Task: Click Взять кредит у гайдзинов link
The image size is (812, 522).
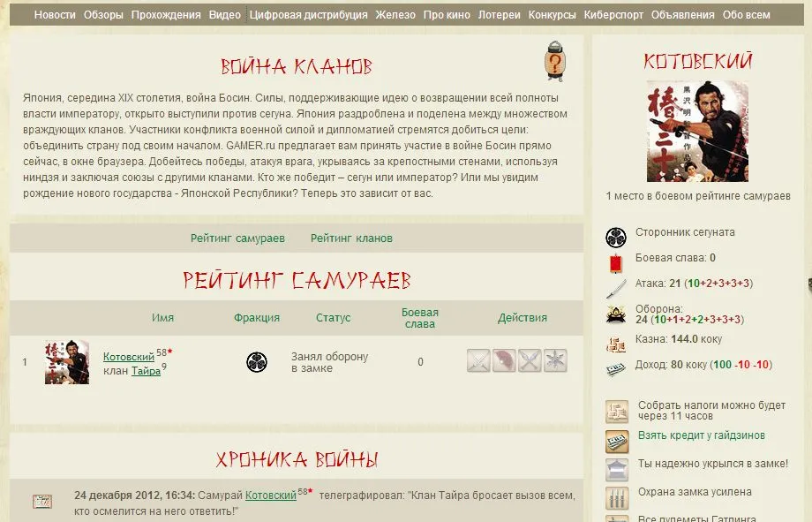Action: (702, 435)
